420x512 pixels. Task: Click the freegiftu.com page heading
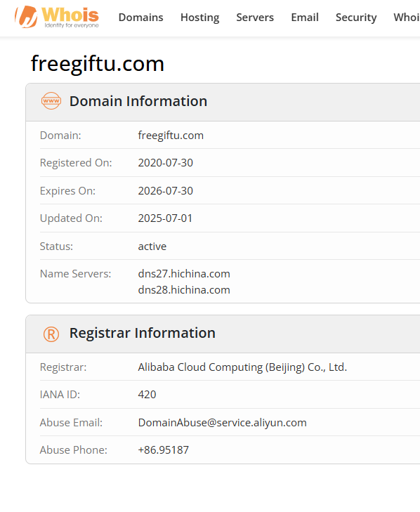tap(98, 63)
